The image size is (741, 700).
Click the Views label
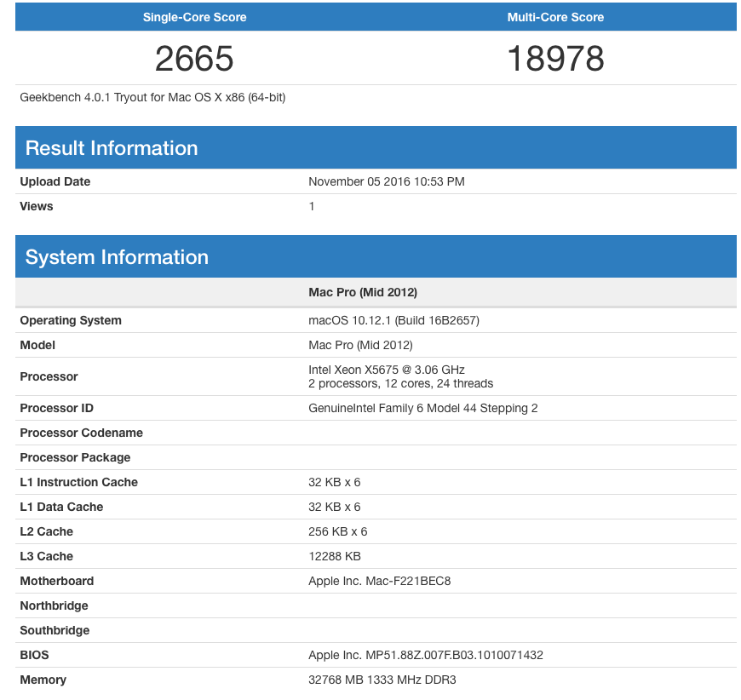pyautogui.click(x=37, y=206)
